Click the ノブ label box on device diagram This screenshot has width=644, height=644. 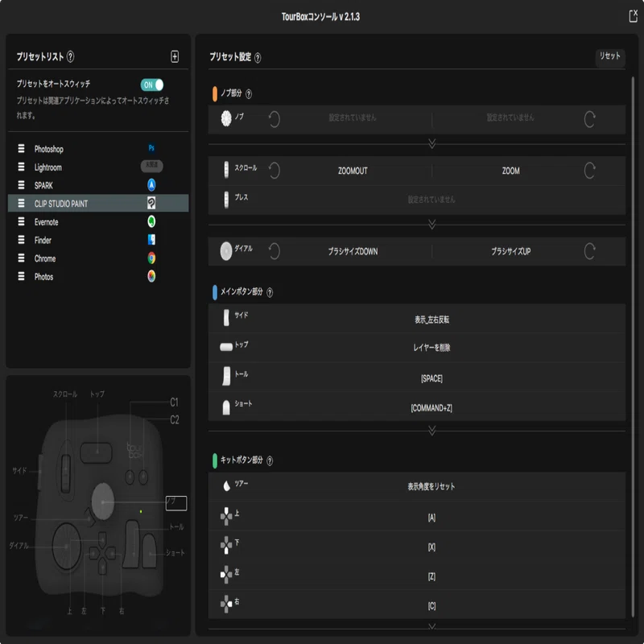click(176, 503)
